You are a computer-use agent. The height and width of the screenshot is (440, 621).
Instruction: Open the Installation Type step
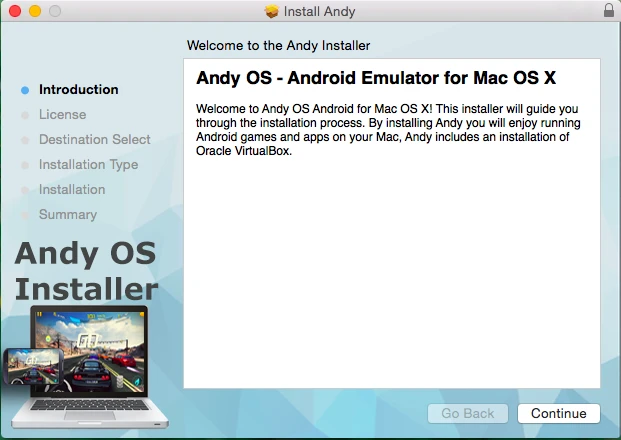(88, 165)
